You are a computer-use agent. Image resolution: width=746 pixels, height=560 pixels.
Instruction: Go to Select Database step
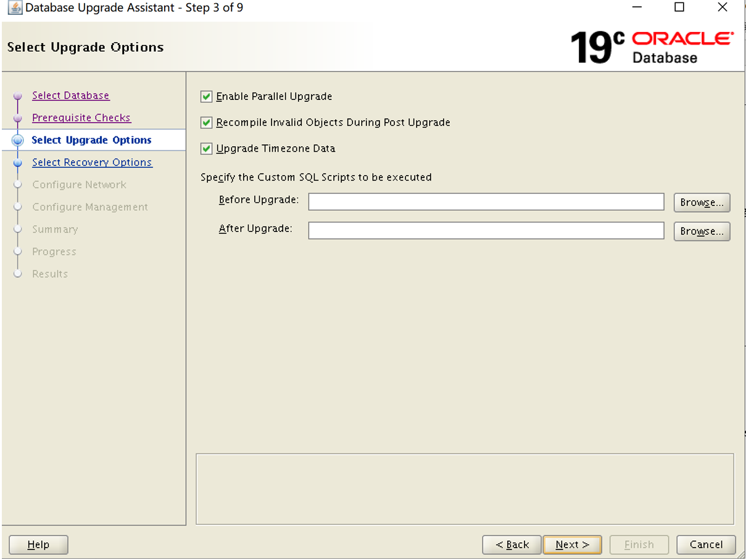pyautogui.click(x=70, y=96)
